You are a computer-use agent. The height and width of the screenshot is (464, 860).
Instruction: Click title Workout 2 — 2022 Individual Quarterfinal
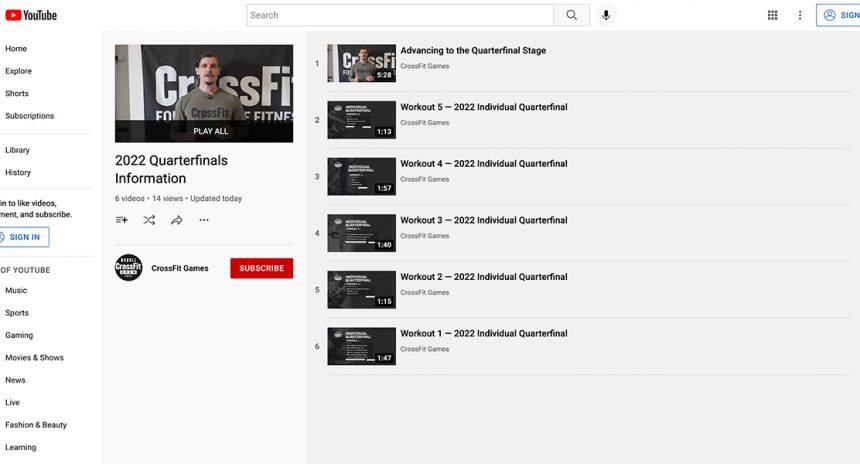point(484,277)
